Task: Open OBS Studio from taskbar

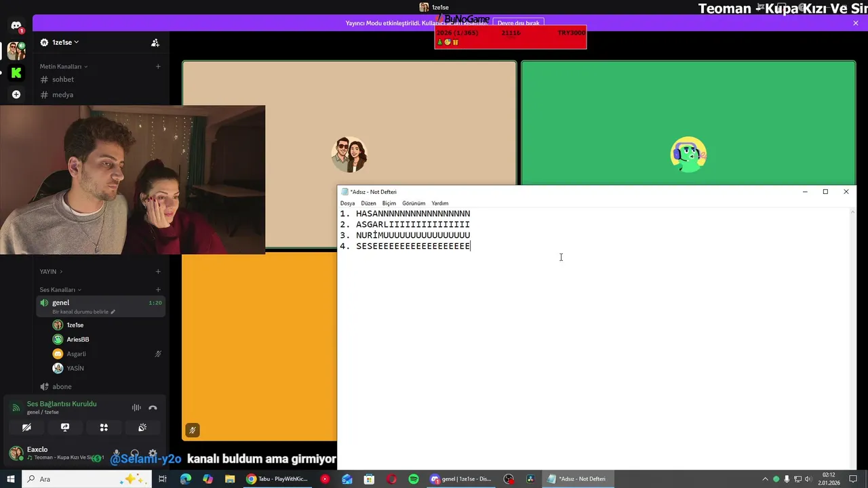Action: [x=509, y=479]
